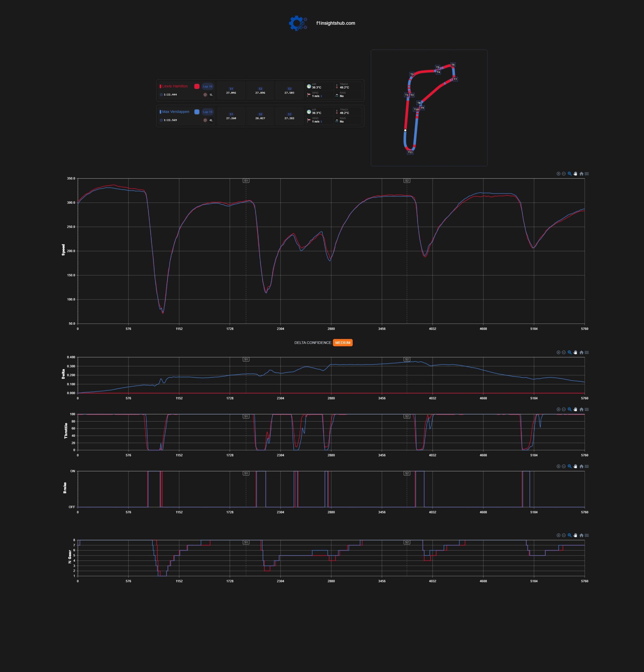This screenshot has height=672, width=644.
Task: Click Lewis Hamilton's Lap 16 badge
Action: coord(208,86)
